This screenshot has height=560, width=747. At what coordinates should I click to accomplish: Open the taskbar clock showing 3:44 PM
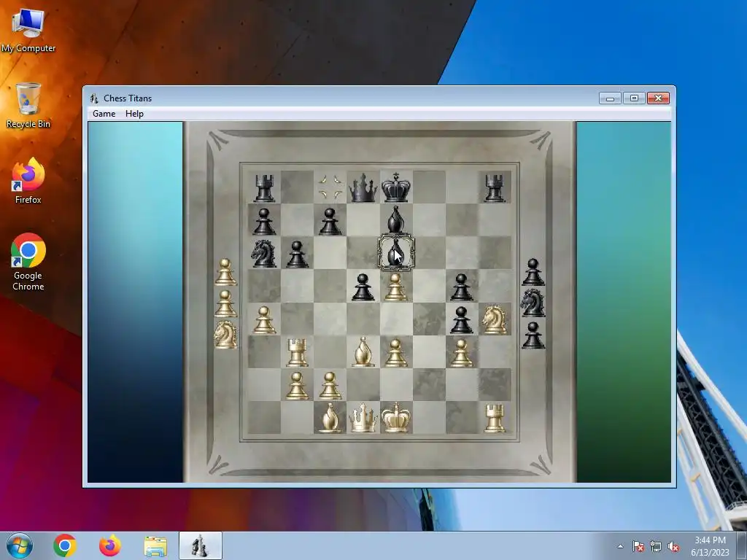(710, 546)
